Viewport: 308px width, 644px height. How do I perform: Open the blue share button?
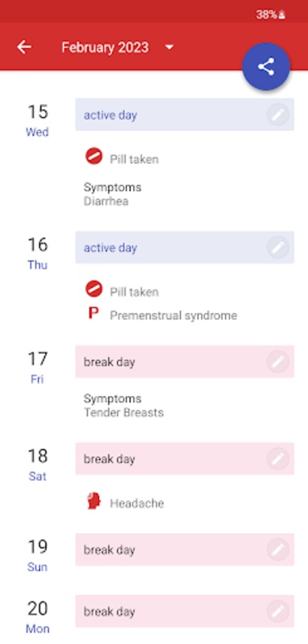pyautogui.click(x=265, y=67)
